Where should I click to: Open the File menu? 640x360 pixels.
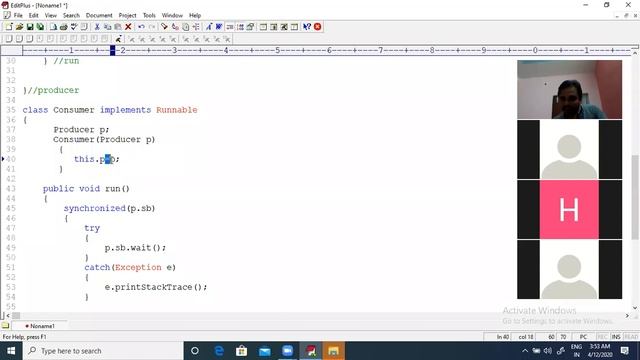point(18,16)
